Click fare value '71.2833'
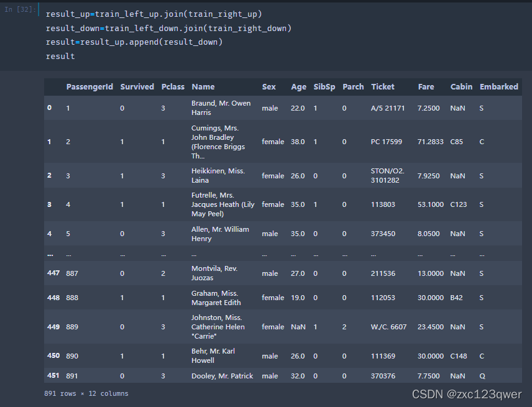 (430, 142)
